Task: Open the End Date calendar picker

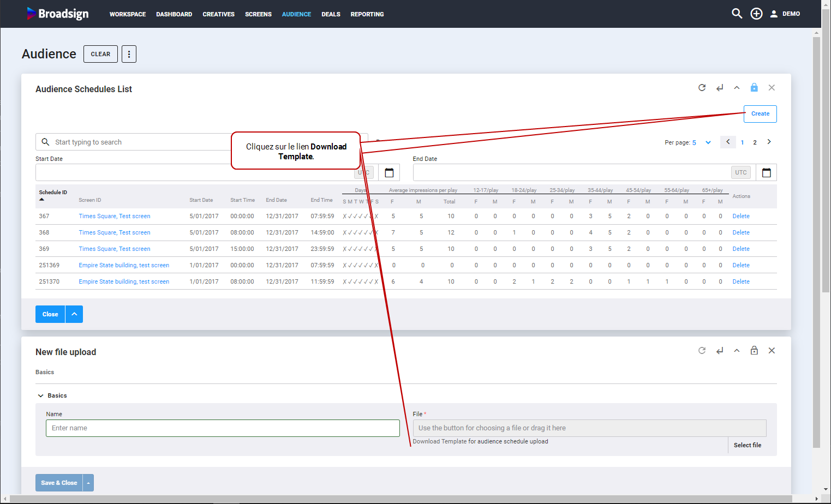Action: (766, 173)
